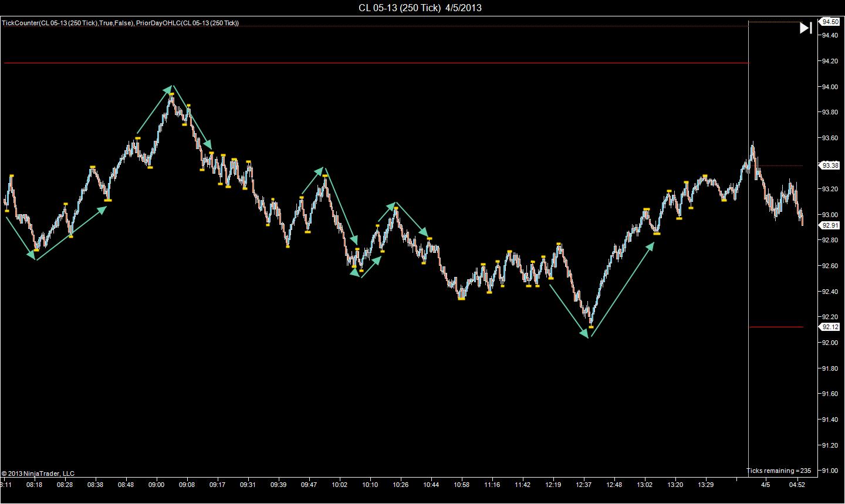Select the chart title 'CL 05-13 (250 Tick) 4/5/2013'
This screenshot has height=504, width=845.
point(421,8)
